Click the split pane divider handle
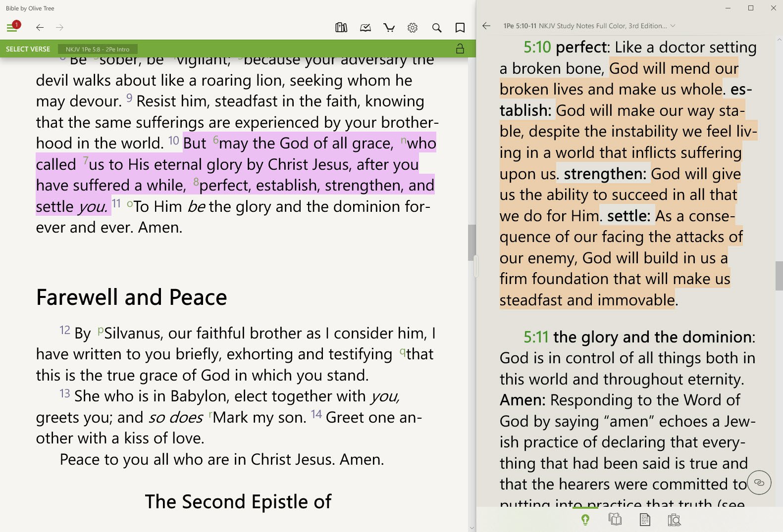783x532 pixels. (x=476, y=266)
